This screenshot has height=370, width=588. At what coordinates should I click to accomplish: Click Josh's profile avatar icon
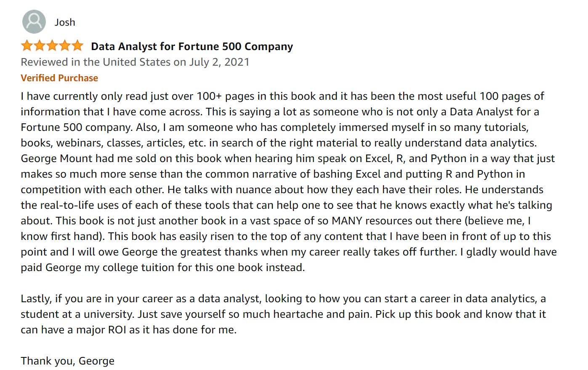pos(34,22)
